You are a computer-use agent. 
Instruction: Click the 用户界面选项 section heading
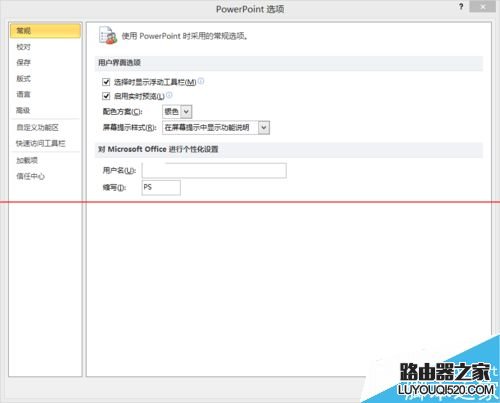click(x=119, y=63)
